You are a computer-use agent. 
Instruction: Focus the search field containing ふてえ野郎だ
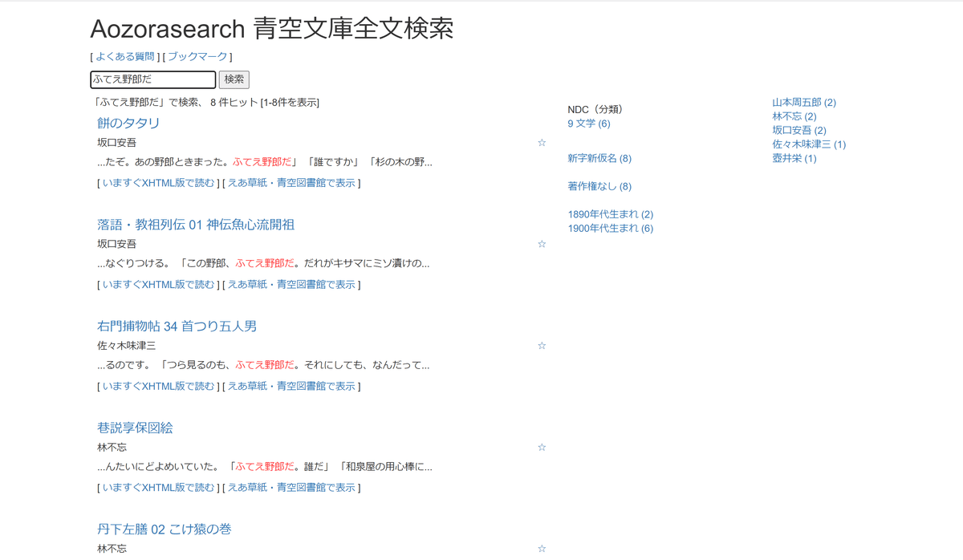coord(153,79)
